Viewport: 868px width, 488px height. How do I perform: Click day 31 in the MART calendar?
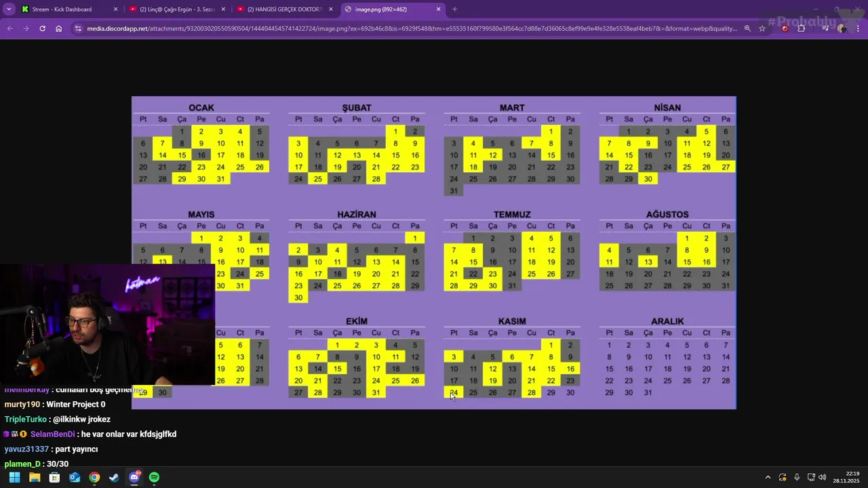[x=454, y=190]
